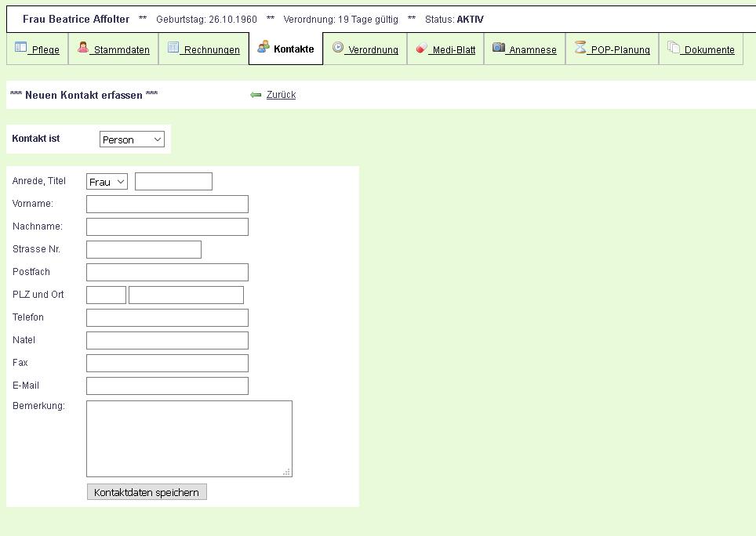Image resolution: width=756 pixels, height=536 pixels.
Task: Click the Pflege tab icon
Action: 21,48
